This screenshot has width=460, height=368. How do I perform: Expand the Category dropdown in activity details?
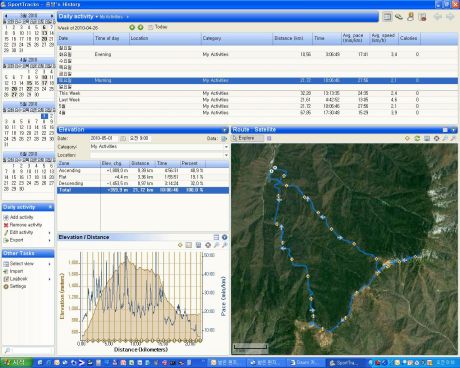pos(226,147)
